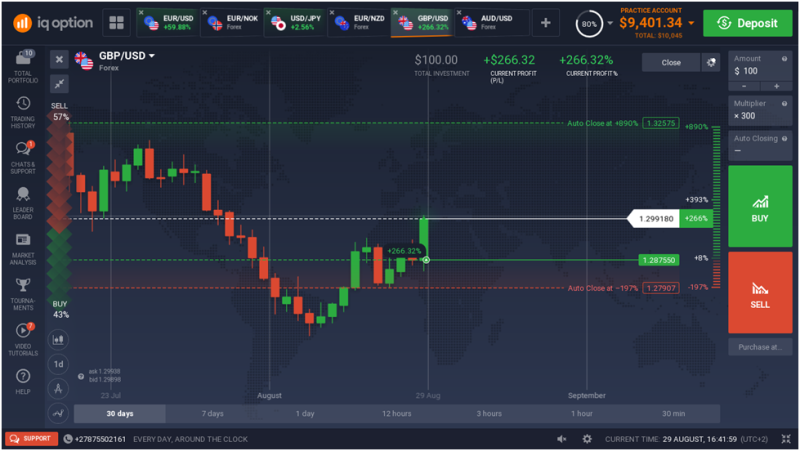
Task: Open the 1d candle interval selector
Action: click(x=58, y=364)
